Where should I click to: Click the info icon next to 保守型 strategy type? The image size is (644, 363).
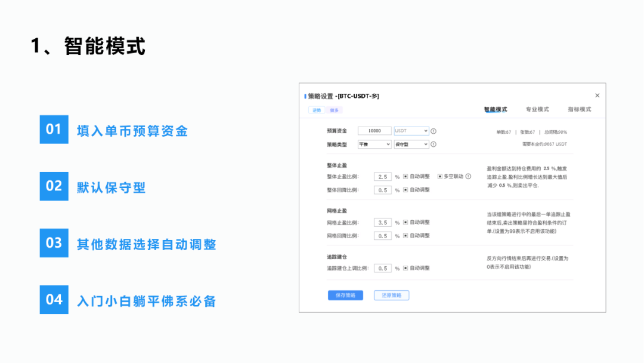tap(434, 144)
